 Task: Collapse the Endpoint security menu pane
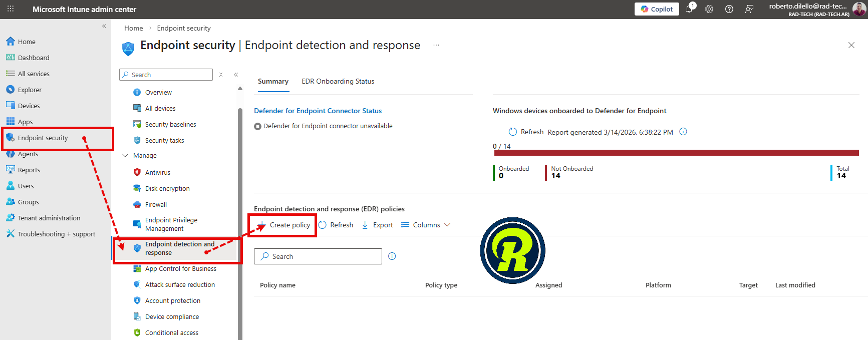(236, 75)
